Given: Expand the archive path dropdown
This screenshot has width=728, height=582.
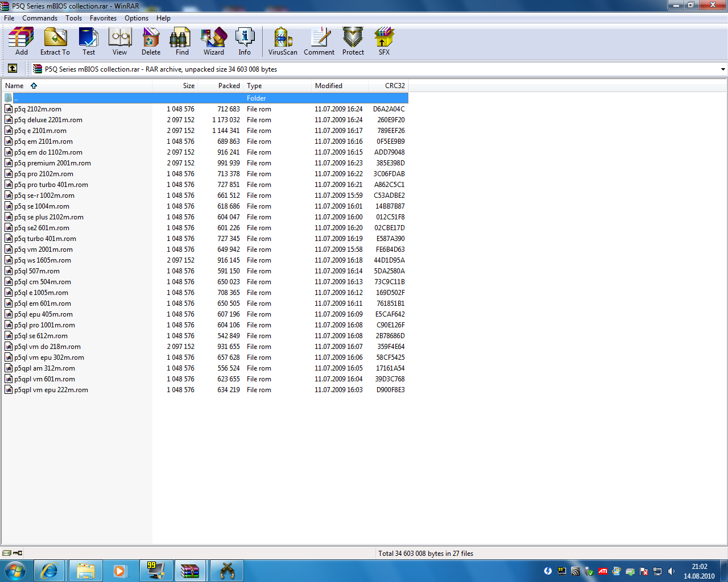Looking at the screenshot, I should coord(723,69).
